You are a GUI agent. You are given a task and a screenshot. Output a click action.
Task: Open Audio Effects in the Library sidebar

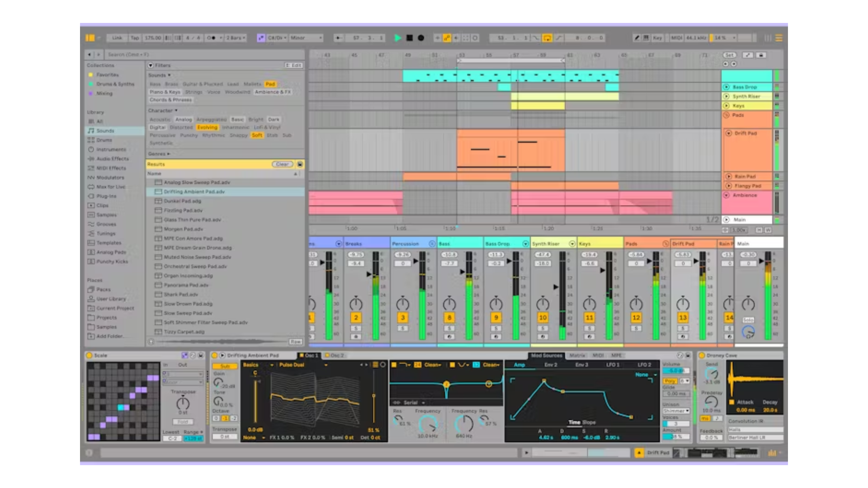113,159
